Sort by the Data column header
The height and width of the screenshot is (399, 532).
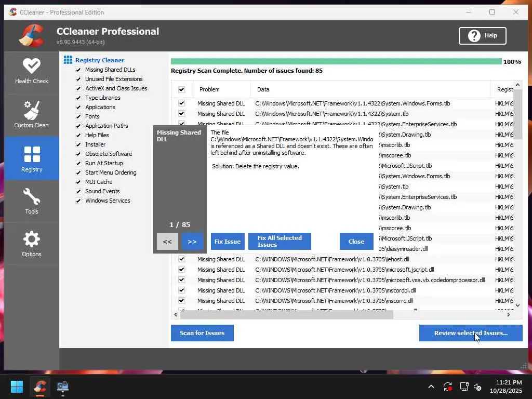click(370, 89)
